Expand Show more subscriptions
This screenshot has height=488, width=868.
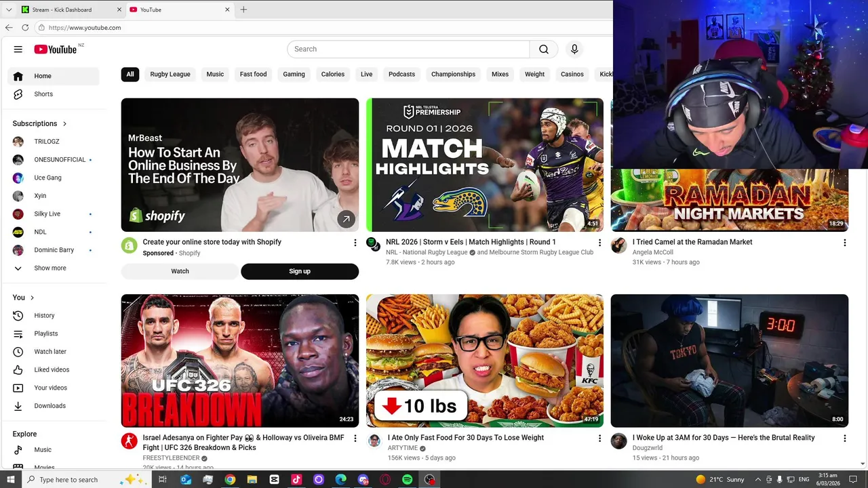pyautogui.click(x=54, y=268)
